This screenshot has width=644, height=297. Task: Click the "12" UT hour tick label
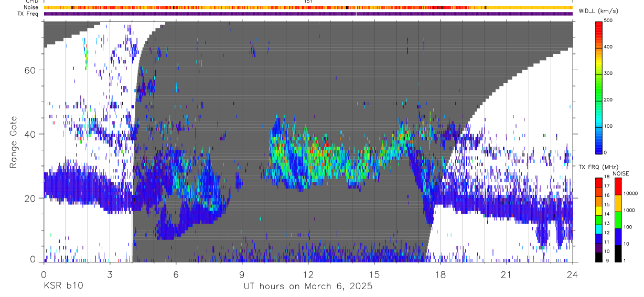(308, 274)
